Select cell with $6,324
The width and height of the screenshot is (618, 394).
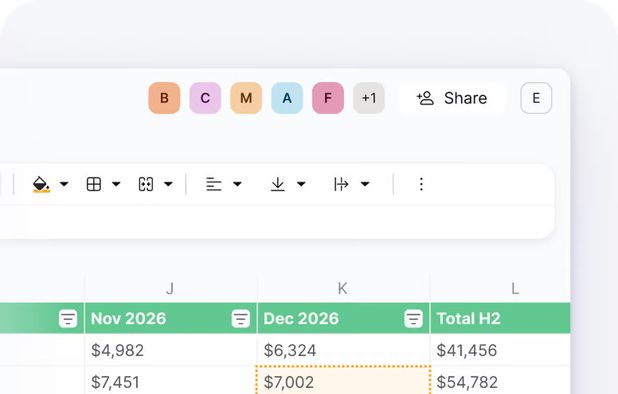coord(343,350)
